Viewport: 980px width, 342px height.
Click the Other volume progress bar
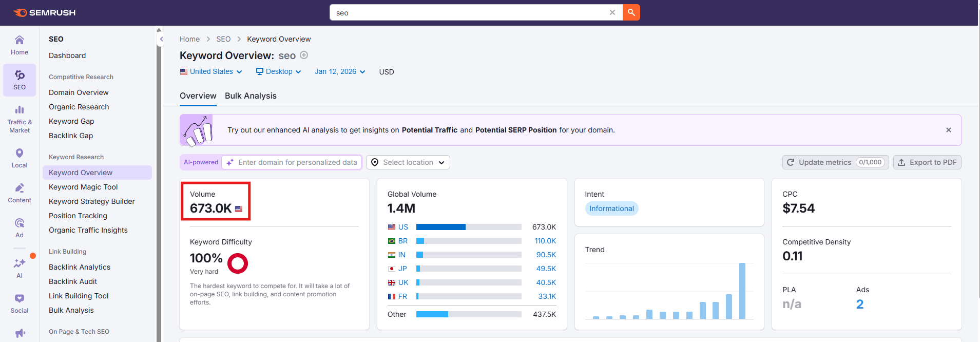point(469,314)
